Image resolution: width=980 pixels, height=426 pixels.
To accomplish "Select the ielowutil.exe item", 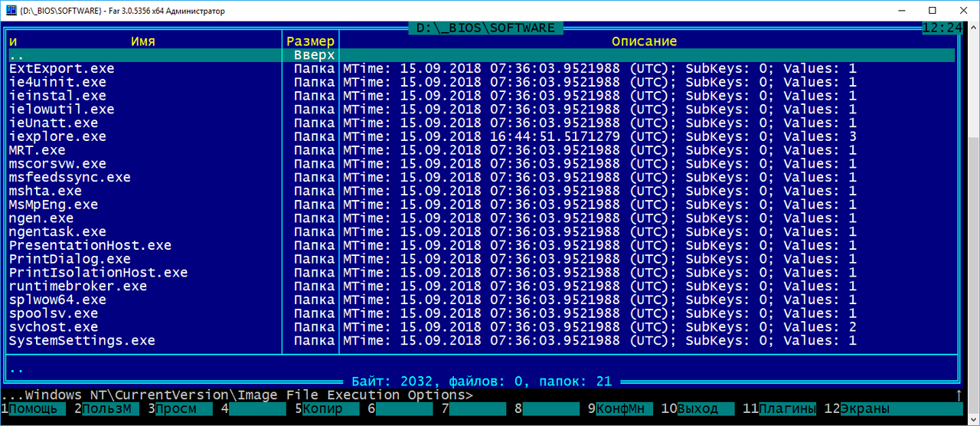I will [x=482, y=110].
